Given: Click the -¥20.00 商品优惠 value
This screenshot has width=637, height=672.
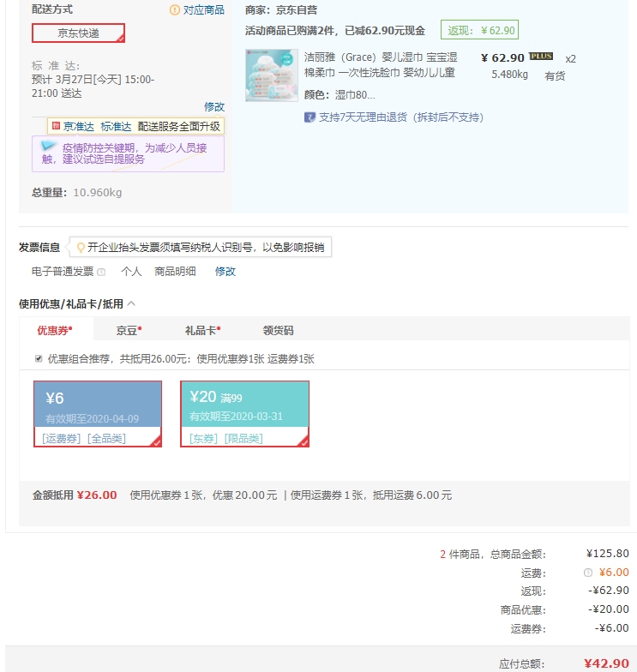Looking at the screenshot, I should click(x=609, y=609).
